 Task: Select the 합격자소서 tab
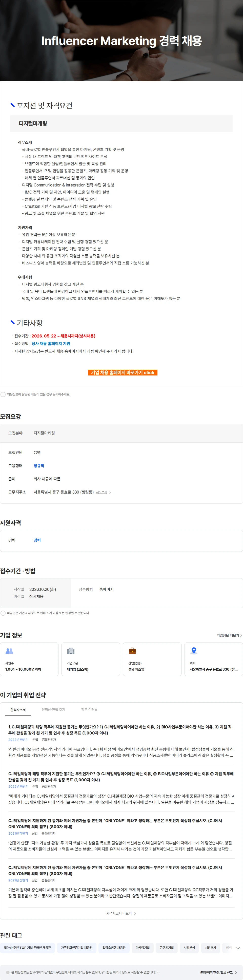pyautogui.click(x=18, y=710)
